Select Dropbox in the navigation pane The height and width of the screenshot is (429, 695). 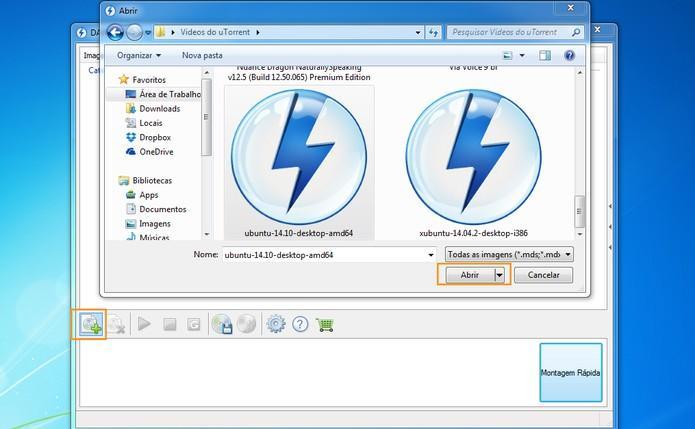click(x=155, y=137)
